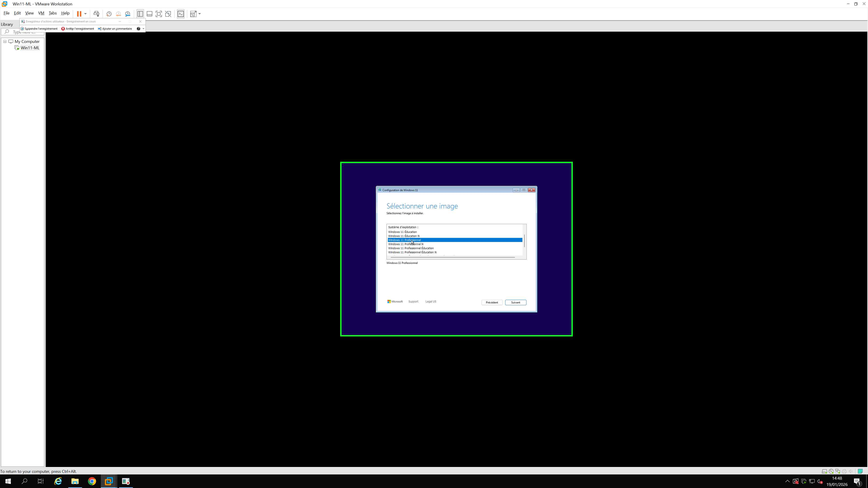Open the Snapshot Manager
The image size is (868, 488).
tap(128, 14)
